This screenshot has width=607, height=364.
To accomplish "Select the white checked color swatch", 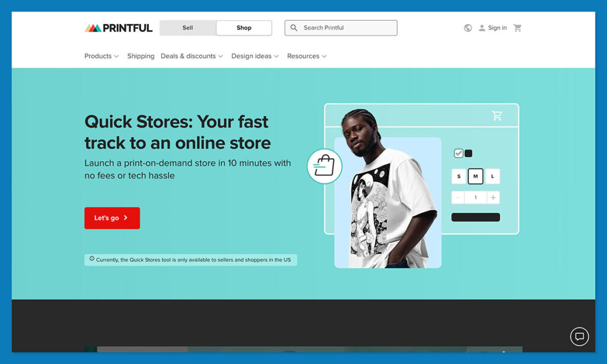I will click(x=458, y=154).
